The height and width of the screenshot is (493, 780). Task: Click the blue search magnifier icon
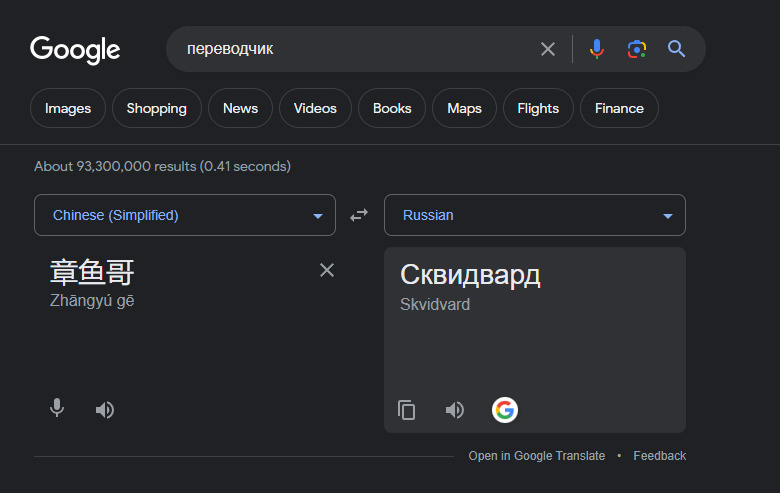tap(677, 49)
